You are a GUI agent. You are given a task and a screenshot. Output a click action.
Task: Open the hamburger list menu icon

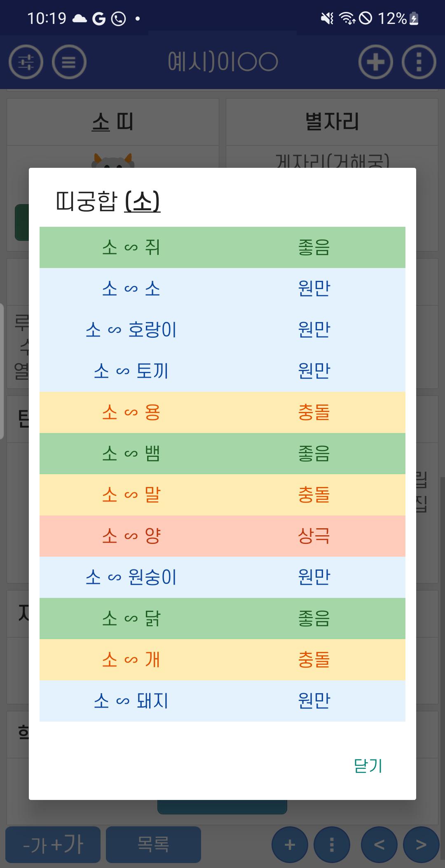[x=69, y=62]
